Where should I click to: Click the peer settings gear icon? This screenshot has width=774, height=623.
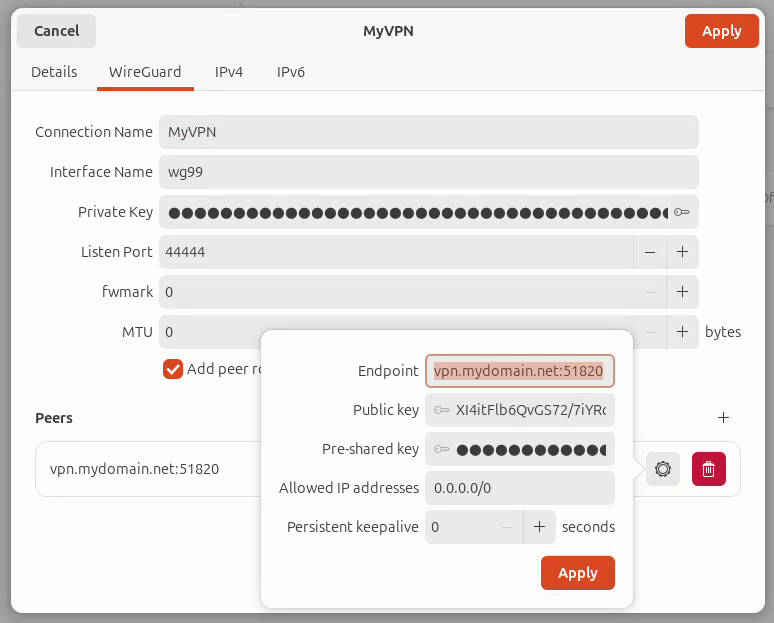tap(663, 469)
